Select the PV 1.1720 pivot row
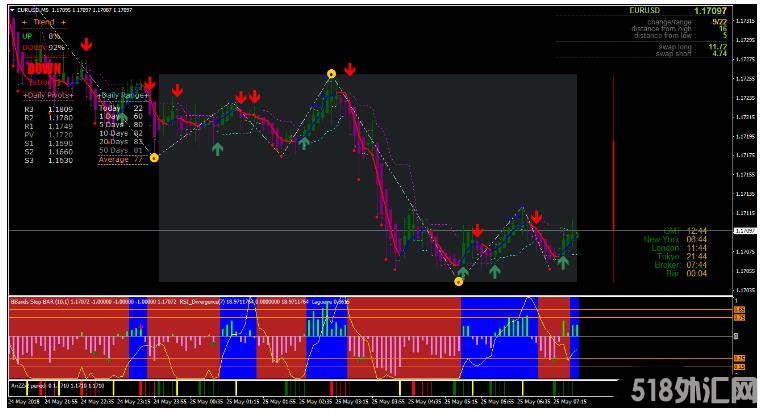The image size is (765, 414). tap(48, 135)
